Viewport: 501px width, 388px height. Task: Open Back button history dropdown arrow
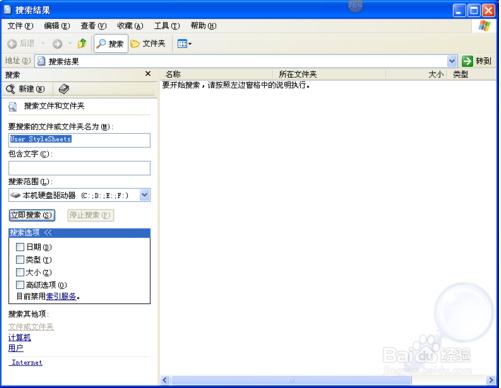coord(43,44)
